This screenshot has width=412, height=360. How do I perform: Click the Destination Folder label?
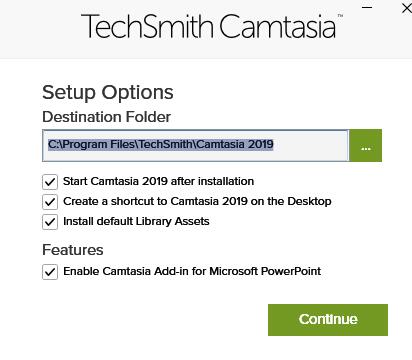[x=106, y=117]
